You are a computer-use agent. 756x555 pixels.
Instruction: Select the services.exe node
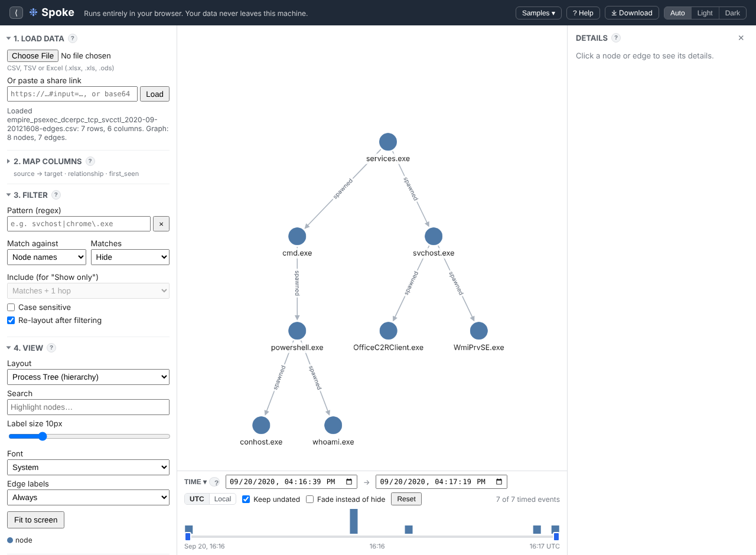[388, 142]
